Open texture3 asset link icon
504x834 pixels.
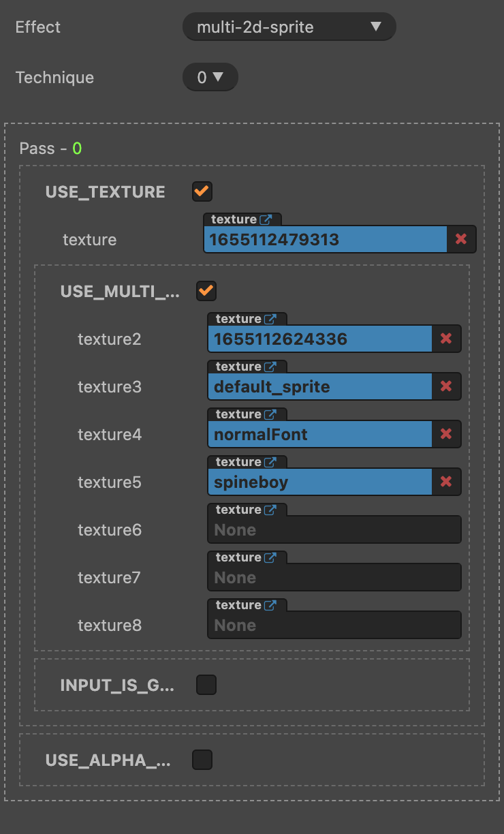pos(271,367)
